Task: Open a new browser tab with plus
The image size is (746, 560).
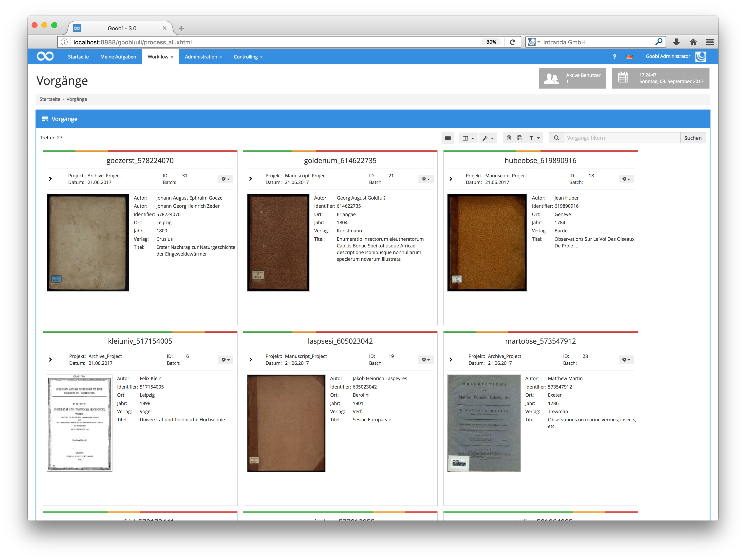Action: pyautogui.click(x=181, y=28)
